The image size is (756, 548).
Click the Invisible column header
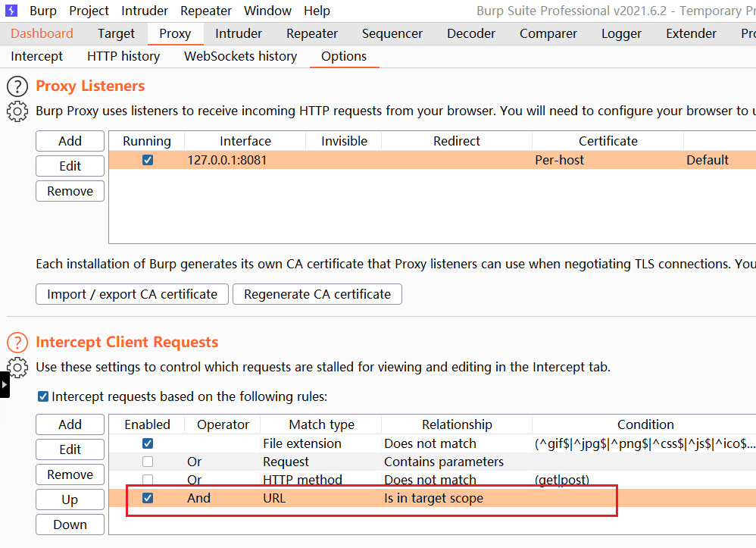(x=344, y=141)
